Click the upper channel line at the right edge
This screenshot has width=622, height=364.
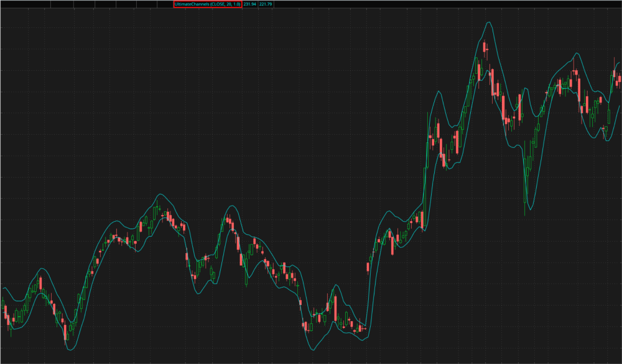click(x=618, y=61)
